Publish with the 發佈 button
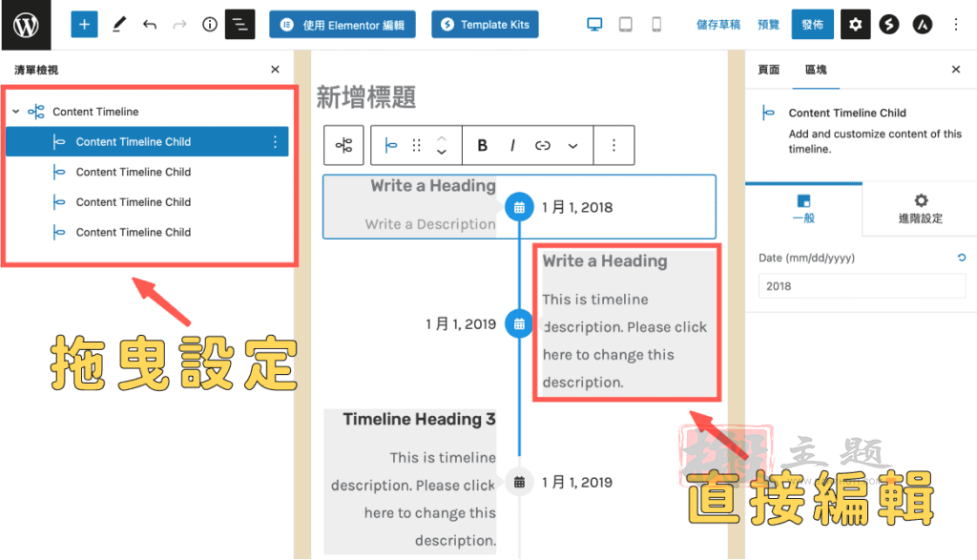The width and height of the screenshot is (977, 560). 813,25
